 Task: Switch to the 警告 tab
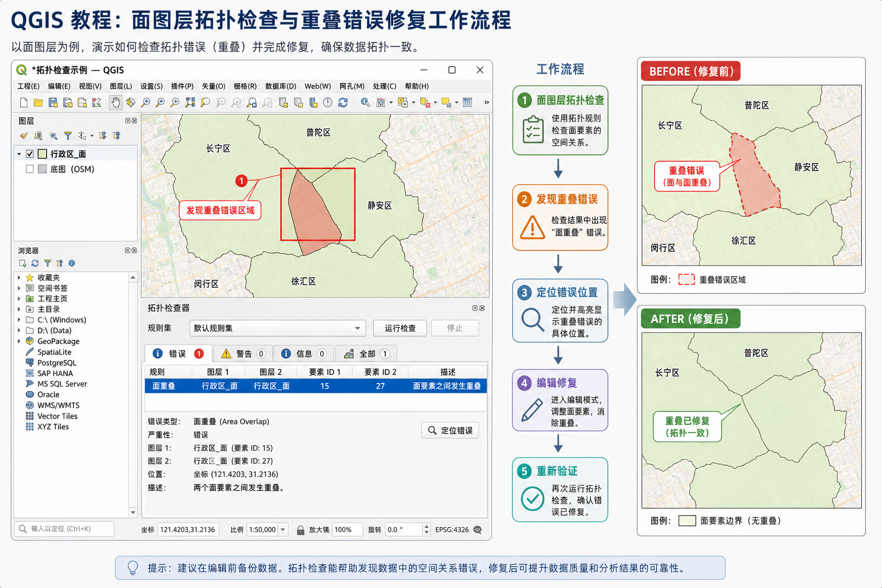pyautogui.click(x=244, y=354)
